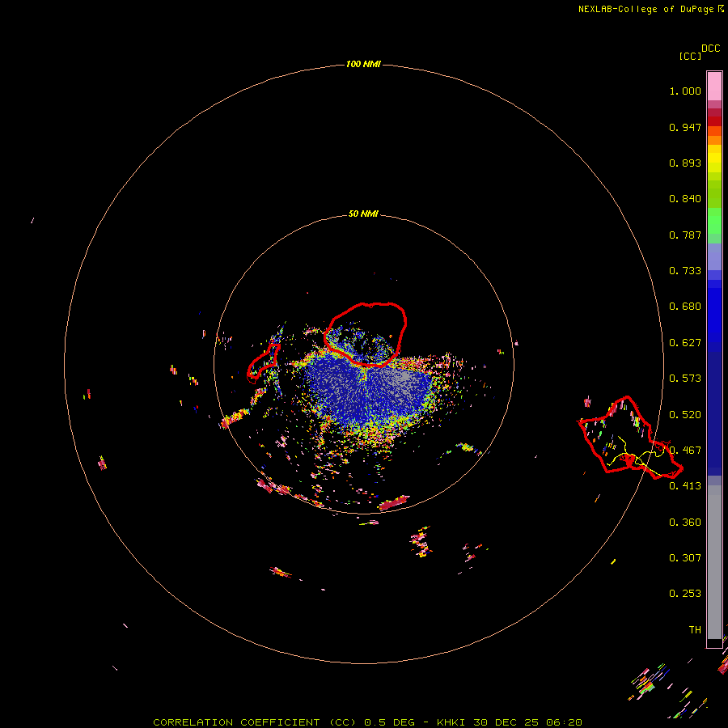The height and width of the screenshot is (728, 728).
Task: Click the TH threshold legend label
Action: (695, 630)
